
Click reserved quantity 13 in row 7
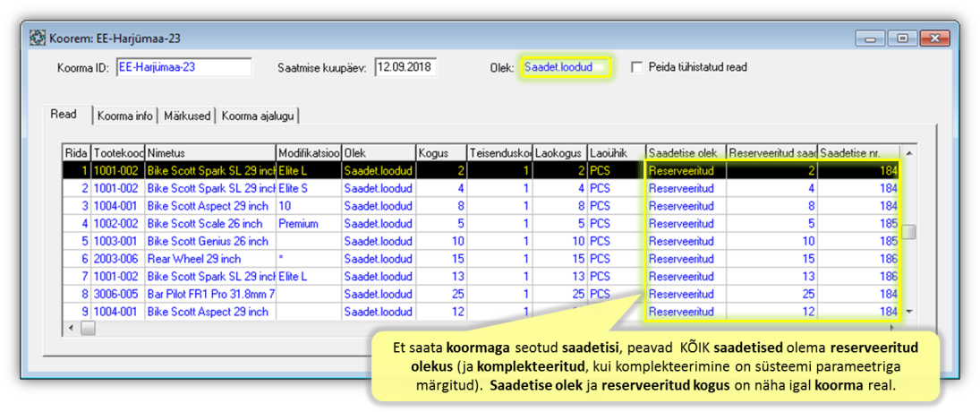(x=771, y=276)
